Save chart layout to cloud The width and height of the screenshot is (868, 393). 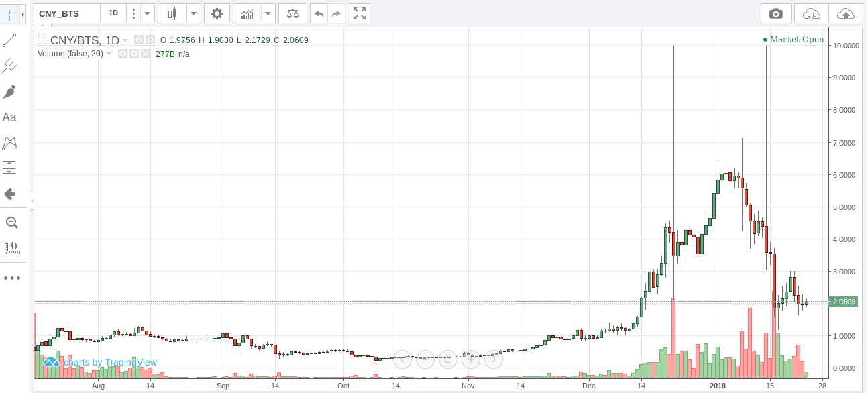(846, 13)
